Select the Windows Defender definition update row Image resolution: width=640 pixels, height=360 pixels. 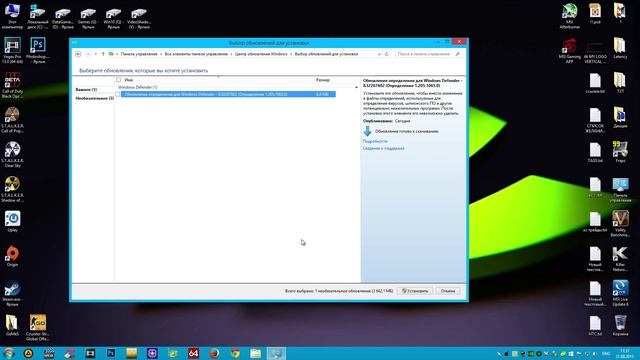click(228, 94)
